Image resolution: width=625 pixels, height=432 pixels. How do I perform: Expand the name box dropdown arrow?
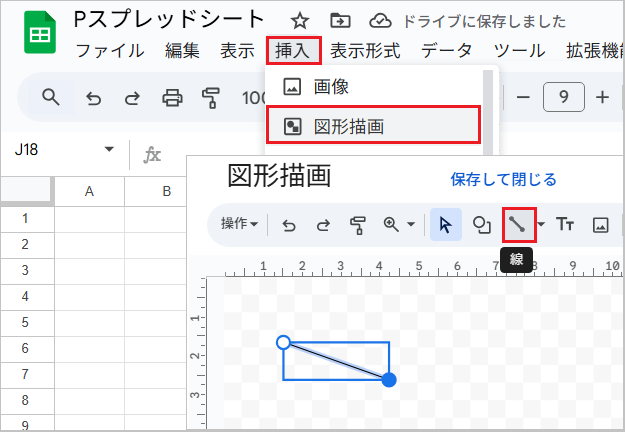tap(109, 149)
